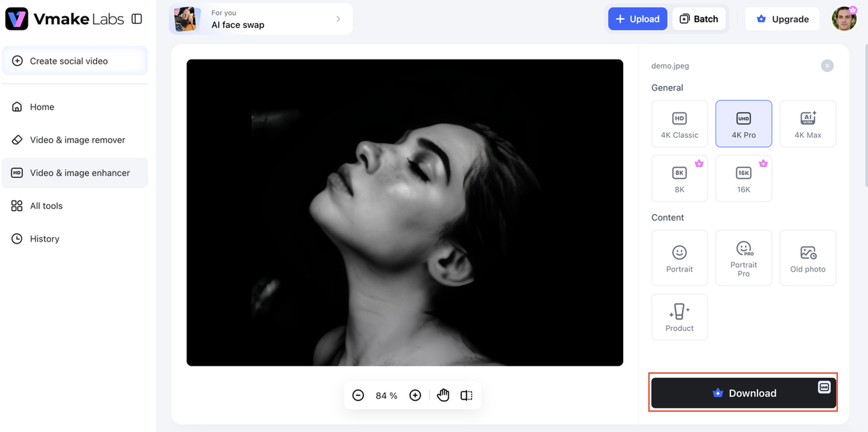Image resolution: width=868 pixels, height=432 pixels.
Task: Select 4K Max enhancement mode
Action: tap(808, 124)
